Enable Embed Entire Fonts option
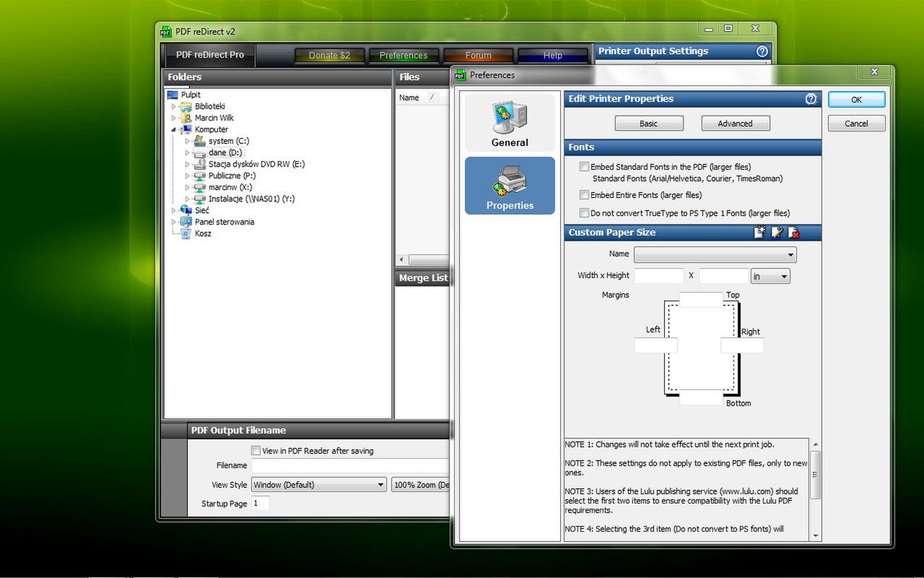Screen dimensions: 924x578 585,195
